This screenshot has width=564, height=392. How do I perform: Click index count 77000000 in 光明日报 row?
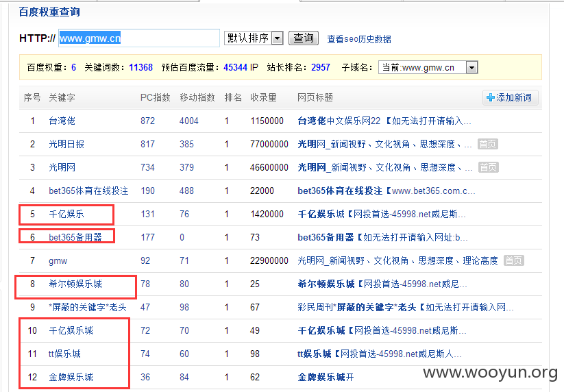269,144
